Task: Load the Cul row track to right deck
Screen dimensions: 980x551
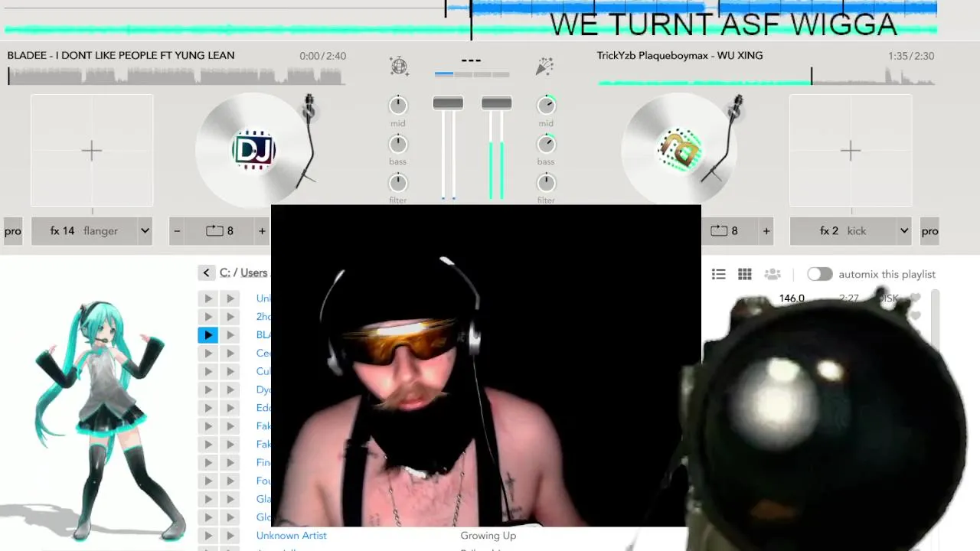Action: [230, 371]
